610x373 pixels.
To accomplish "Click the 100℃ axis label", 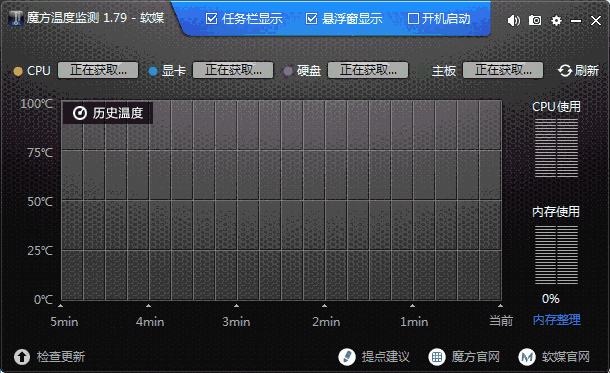I will 36,104.
